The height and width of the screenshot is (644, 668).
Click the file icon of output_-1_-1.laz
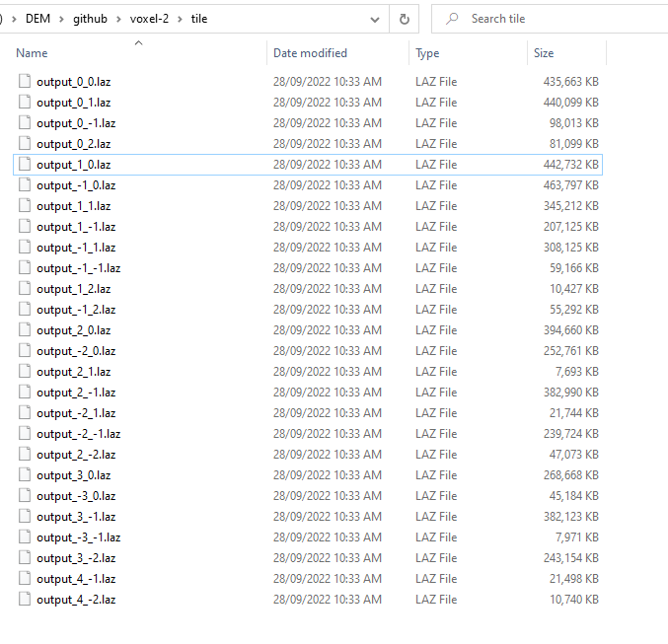[25, 267]
